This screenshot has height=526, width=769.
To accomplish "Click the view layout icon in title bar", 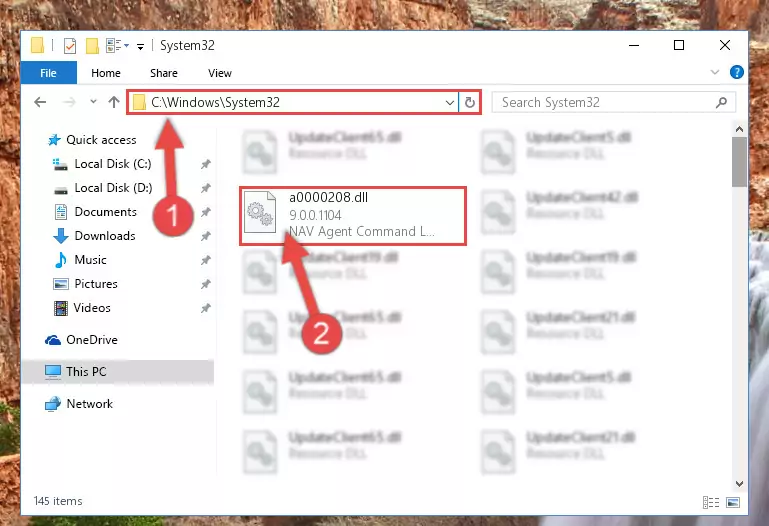I will click(x=117, y=46).
